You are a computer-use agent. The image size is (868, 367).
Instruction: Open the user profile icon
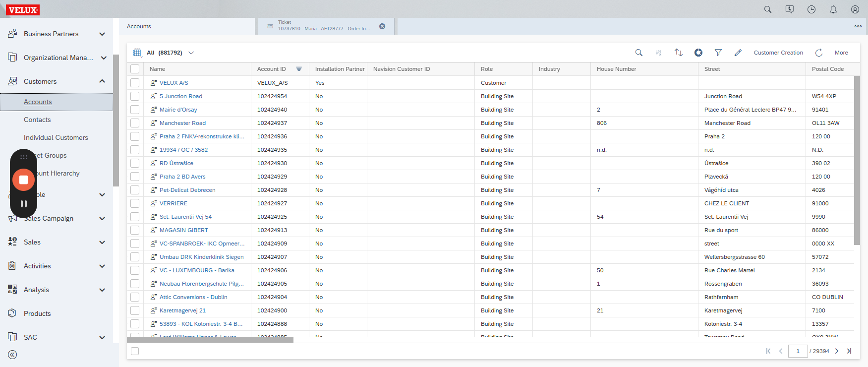[855, 9]
